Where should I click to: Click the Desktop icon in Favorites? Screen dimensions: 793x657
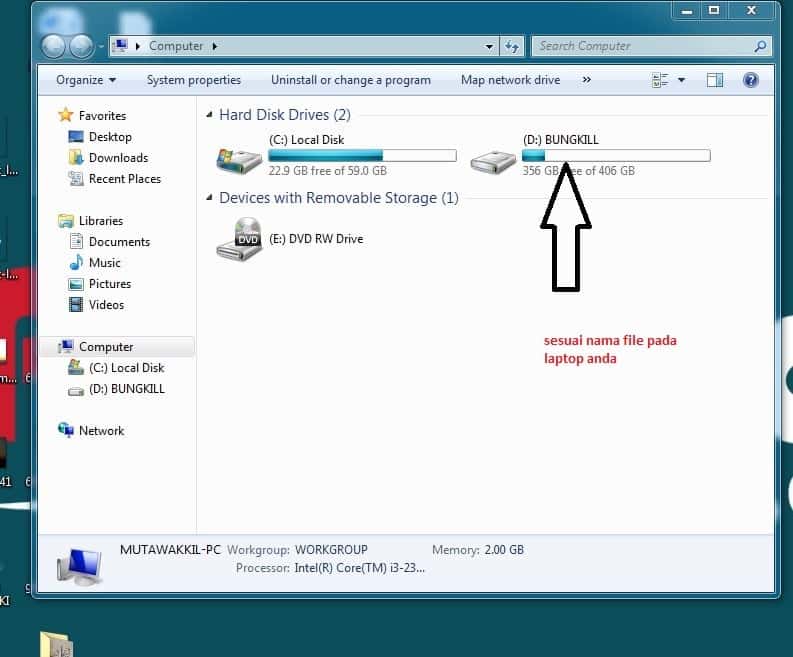pyautogui.click(x=76, y=137)
